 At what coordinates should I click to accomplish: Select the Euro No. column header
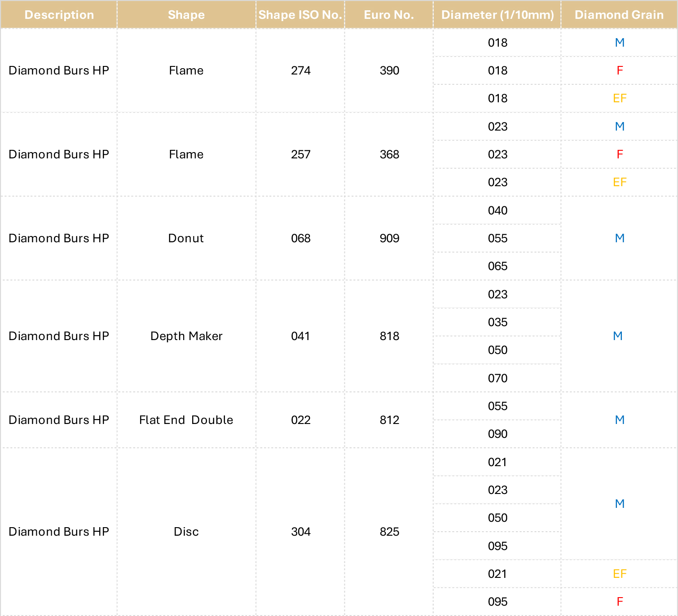[x=389, y=15]
